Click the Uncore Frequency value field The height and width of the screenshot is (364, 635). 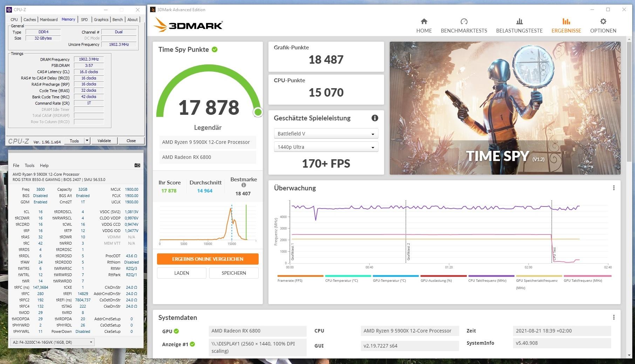click(x=119, y=44)
